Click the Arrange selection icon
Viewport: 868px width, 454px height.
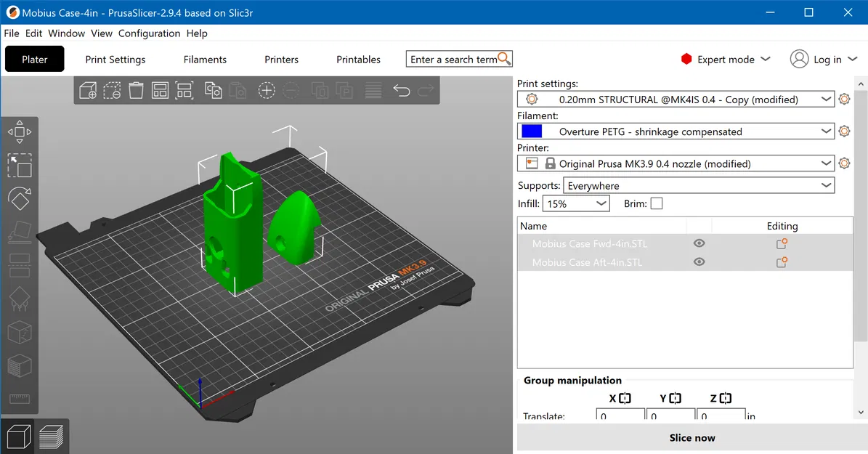(184, 90)
